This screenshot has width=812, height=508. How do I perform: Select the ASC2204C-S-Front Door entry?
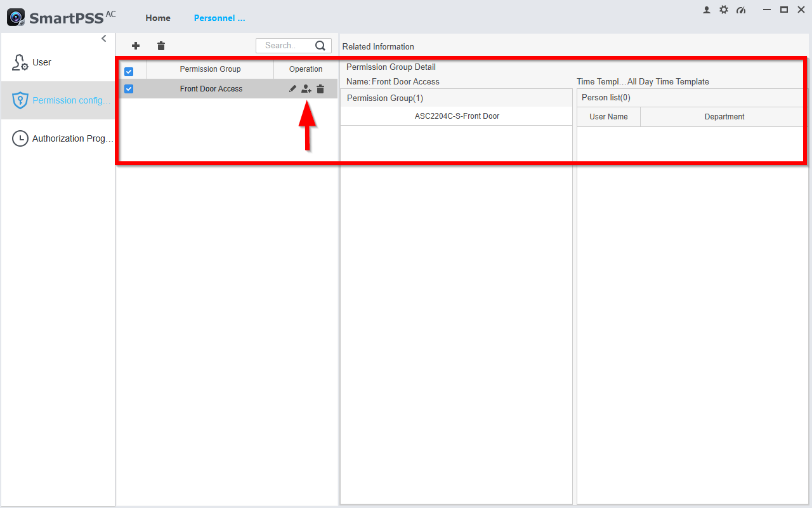(x=457, y=116)
